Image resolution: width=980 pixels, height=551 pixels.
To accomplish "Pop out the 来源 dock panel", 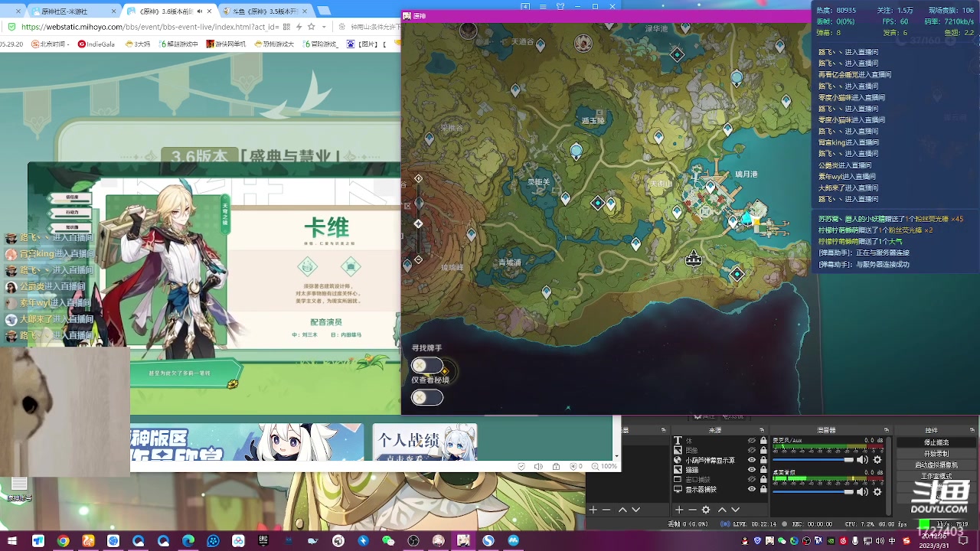I will 762,430.
